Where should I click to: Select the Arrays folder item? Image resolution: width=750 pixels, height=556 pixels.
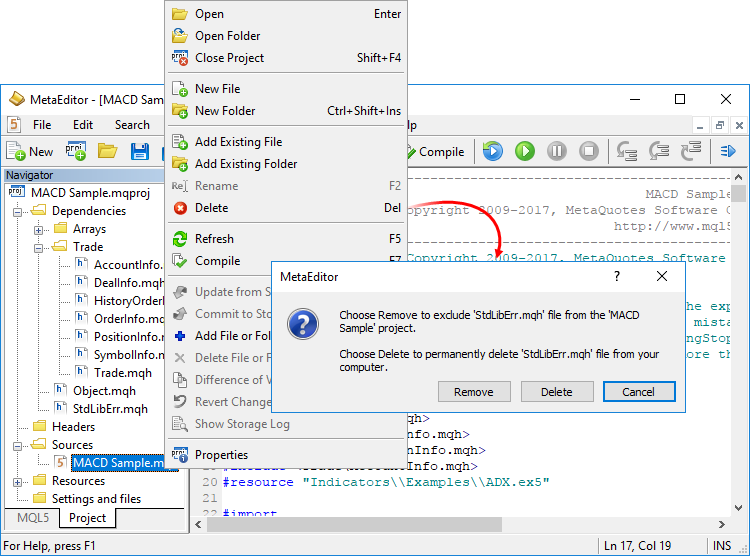[x=80, y=229]
